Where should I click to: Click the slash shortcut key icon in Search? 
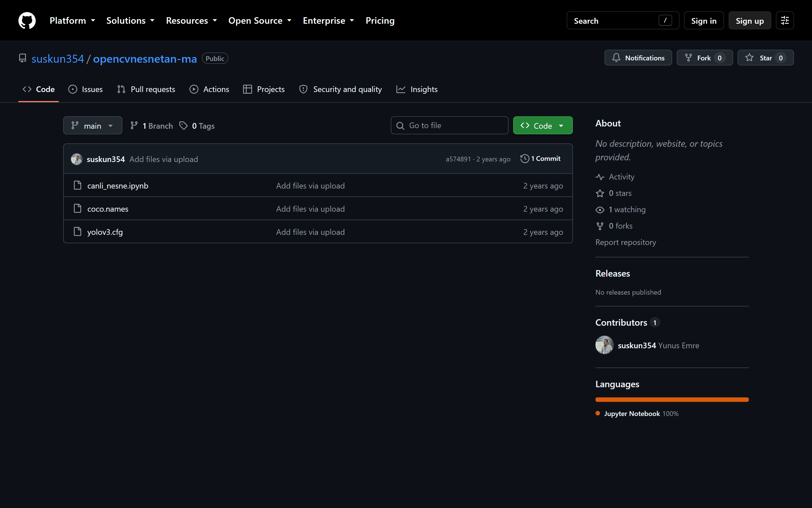tap(665, 21)
